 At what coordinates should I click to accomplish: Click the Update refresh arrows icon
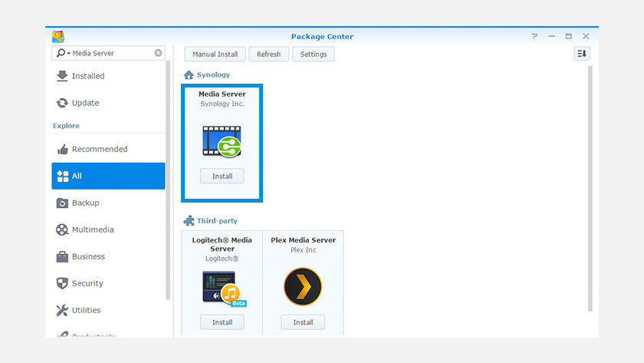tap(62, 103)
